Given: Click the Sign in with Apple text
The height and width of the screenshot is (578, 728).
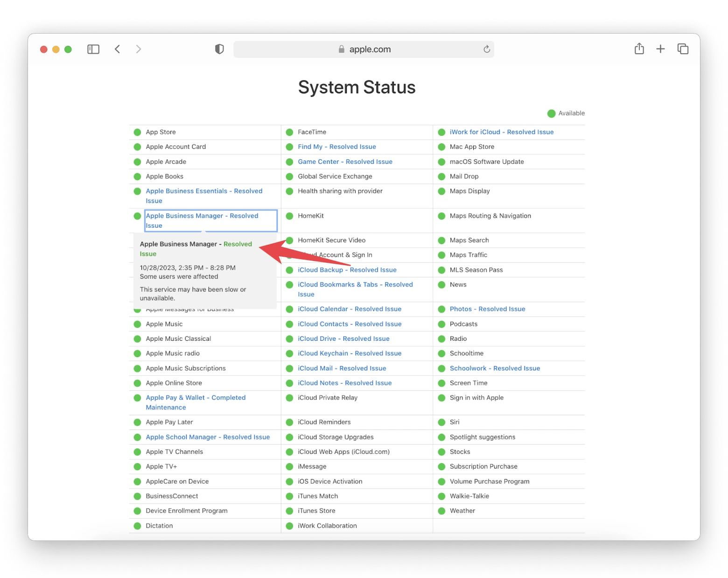Looking at the screenshot, I should coord(476,398).
